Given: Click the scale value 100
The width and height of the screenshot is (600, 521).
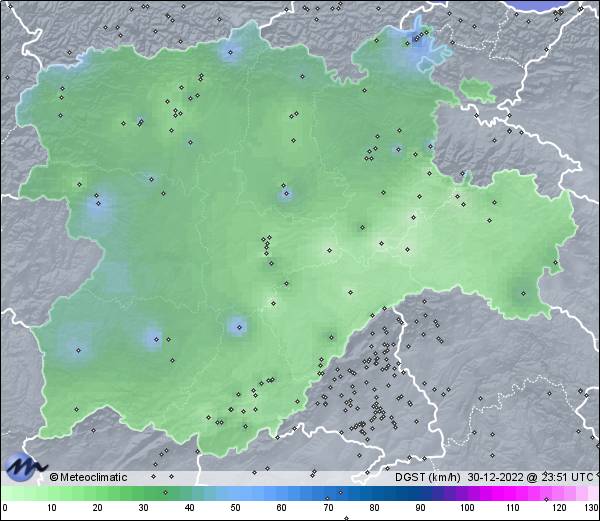Looking at the screenshot, I should (x=467, y=508).
